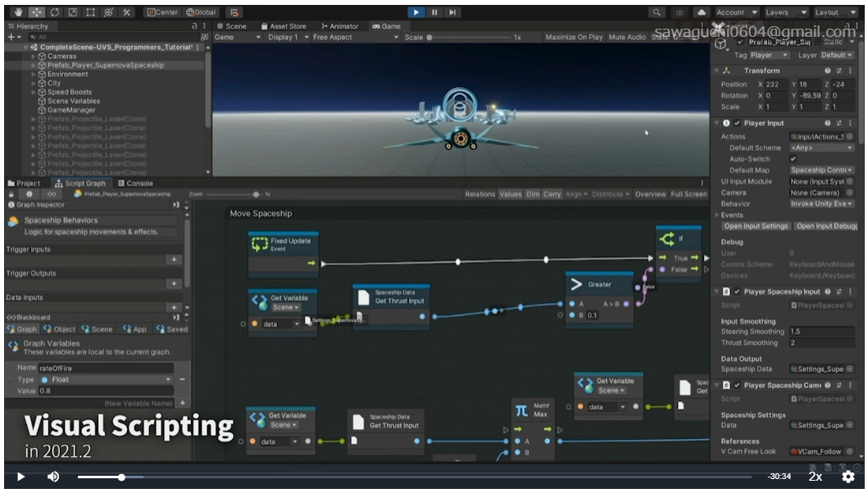This screenshot has width=868, height=493.
Task: Disable the Player Spaceship Input component checkbox
Action: (737, 292)
